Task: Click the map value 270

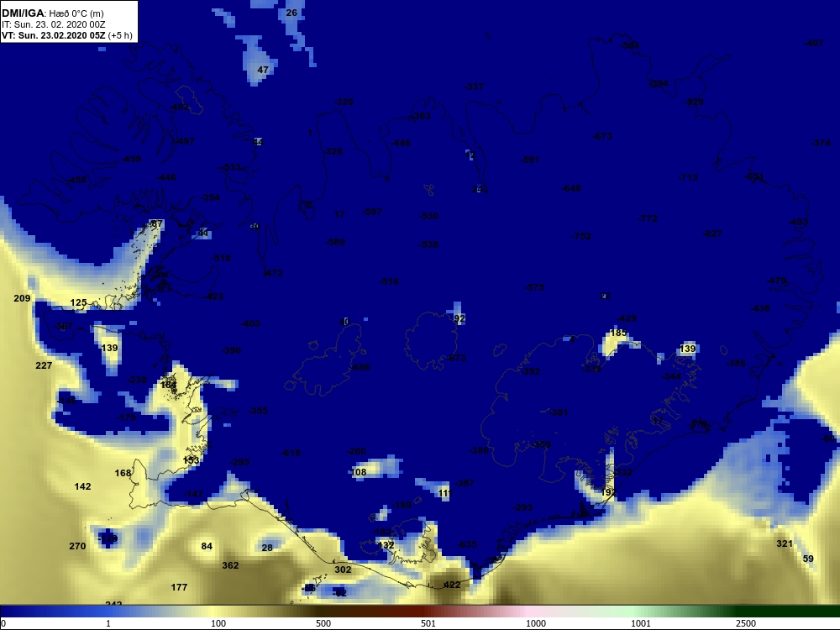Action: point(77,546)
